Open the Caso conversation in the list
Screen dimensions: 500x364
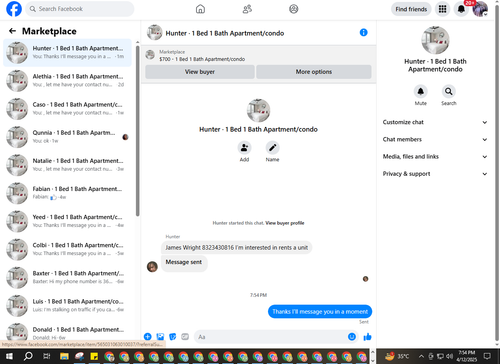point(67,109)
